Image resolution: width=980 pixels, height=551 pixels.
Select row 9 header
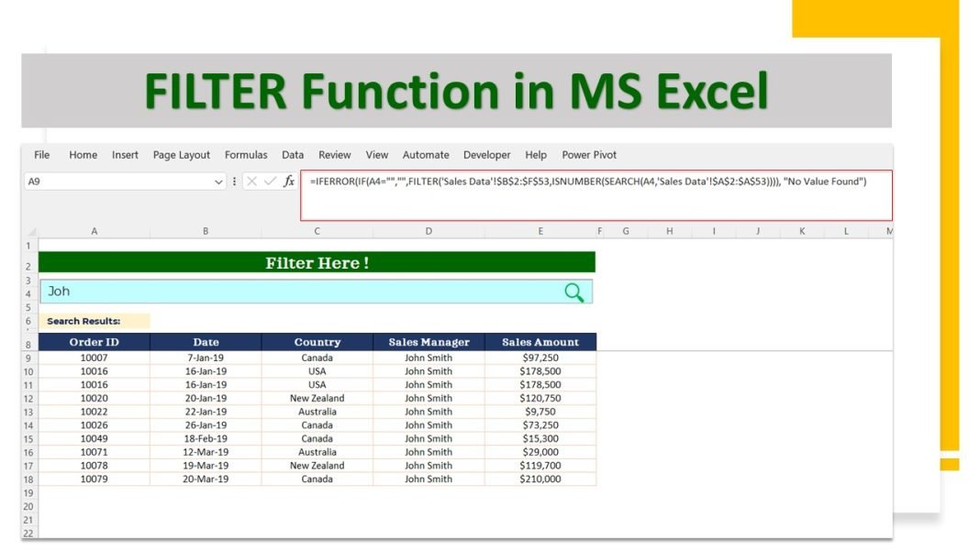[x=28, y=358]
